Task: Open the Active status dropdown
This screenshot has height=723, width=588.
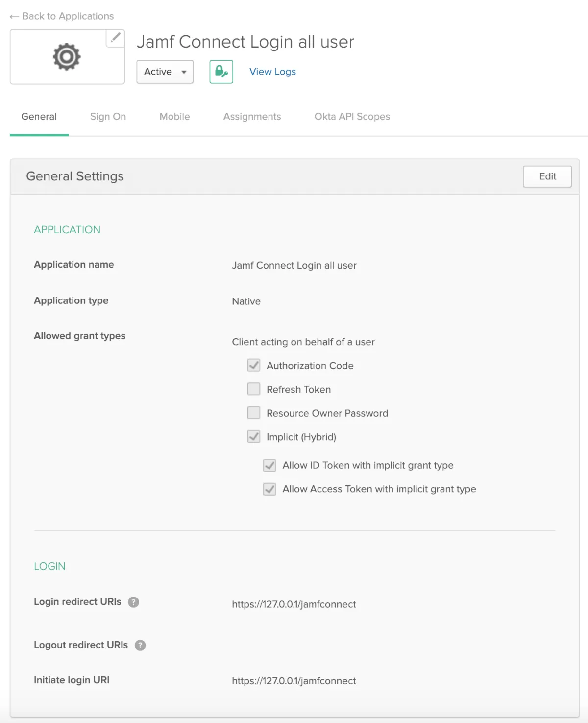Action: click(165, 72)
